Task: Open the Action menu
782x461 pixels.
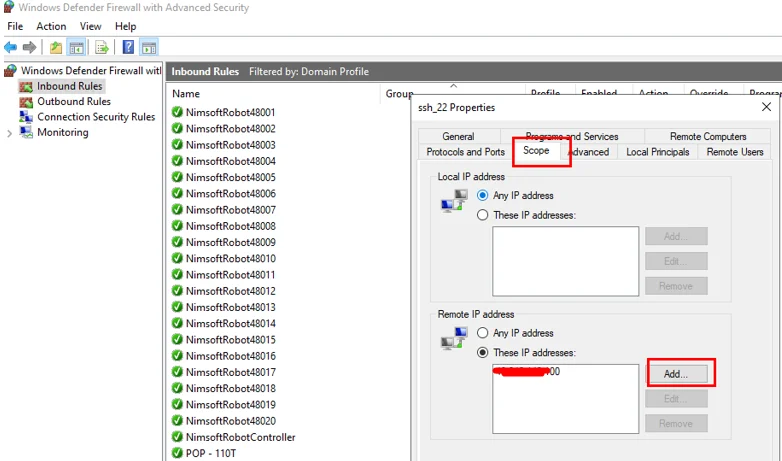Action: tap(51, 26)
